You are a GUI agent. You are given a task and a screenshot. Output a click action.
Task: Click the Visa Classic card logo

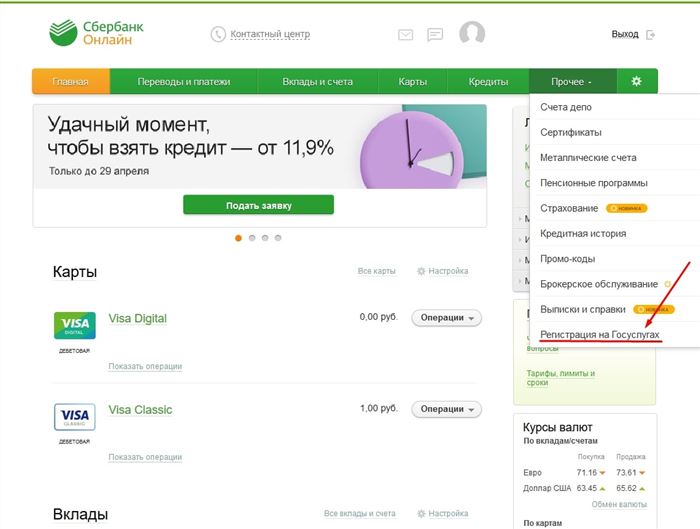(x=75, y=417)
